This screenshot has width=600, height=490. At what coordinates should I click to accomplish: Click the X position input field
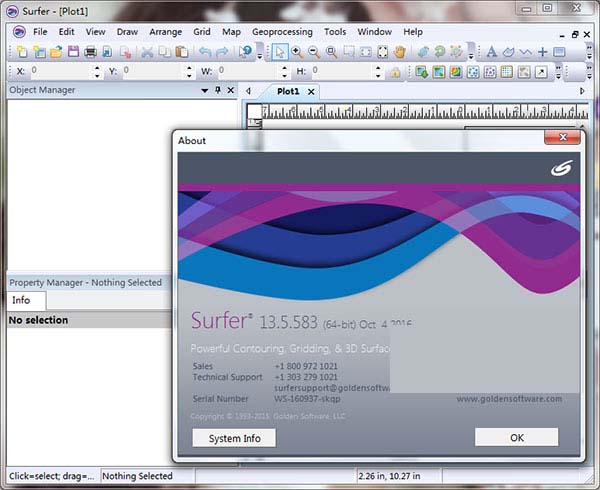pos(60,72)
